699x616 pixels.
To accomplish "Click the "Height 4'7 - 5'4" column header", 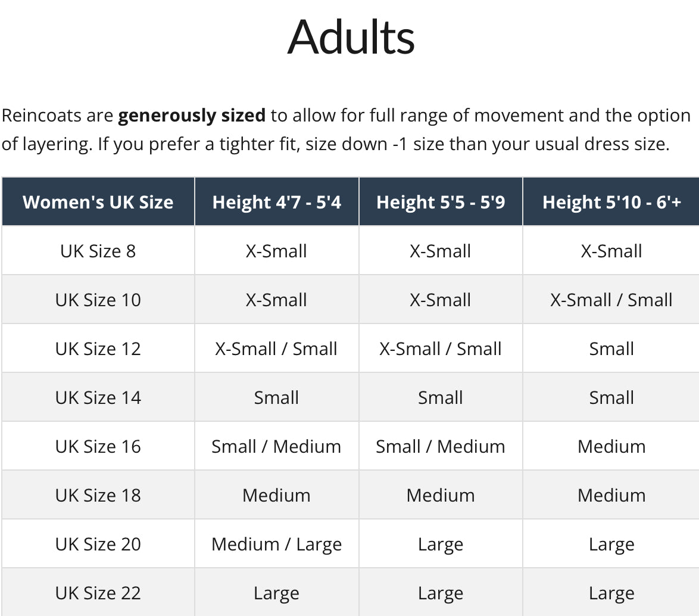I will pyautogui.click(x=276, y=202).
